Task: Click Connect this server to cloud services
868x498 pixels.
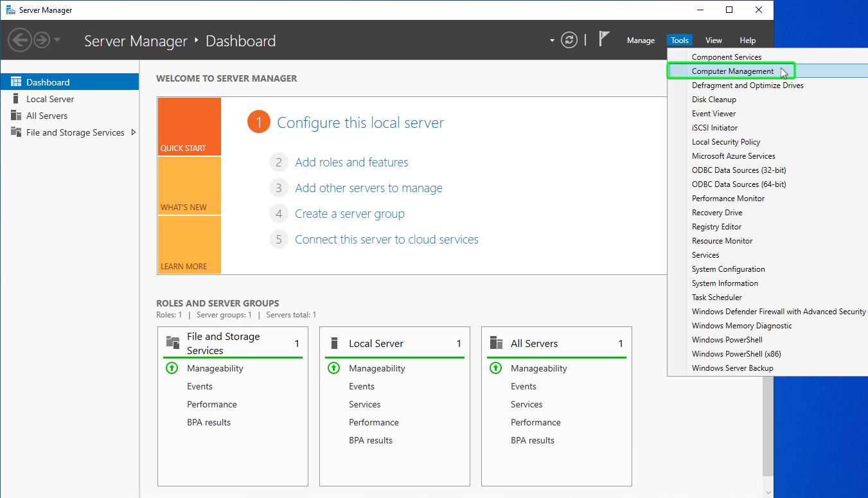Action: 387,240
